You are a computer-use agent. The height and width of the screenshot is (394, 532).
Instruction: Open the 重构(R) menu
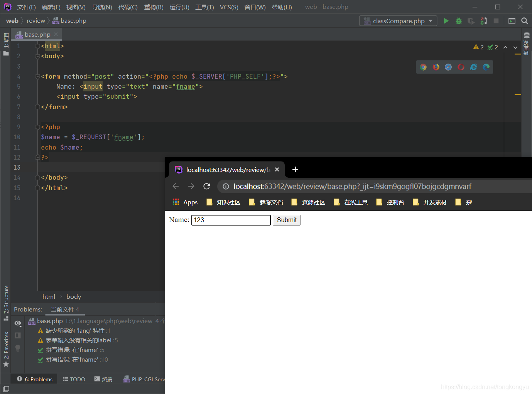coord(154,7)
